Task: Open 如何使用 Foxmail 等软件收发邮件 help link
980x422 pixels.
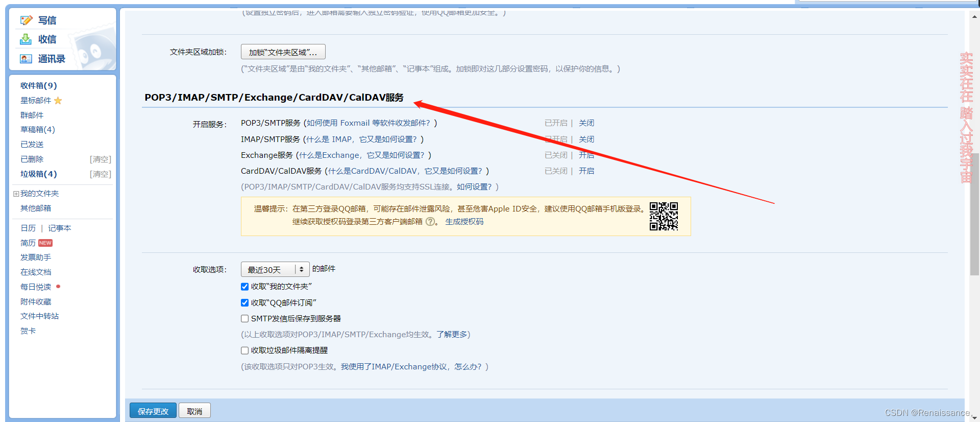Action: [369, 123]
